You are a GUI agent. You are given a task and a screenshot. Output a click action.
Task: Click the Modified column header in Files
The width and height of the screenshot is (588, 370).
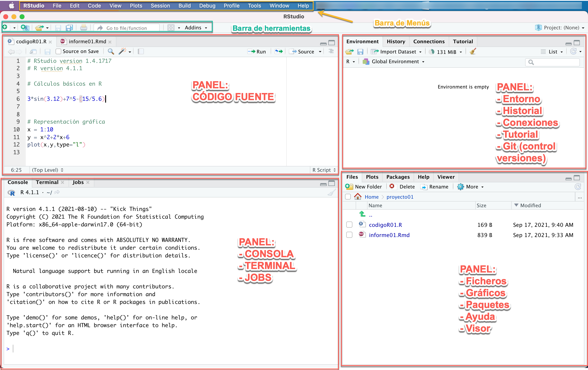pos(530,205)
